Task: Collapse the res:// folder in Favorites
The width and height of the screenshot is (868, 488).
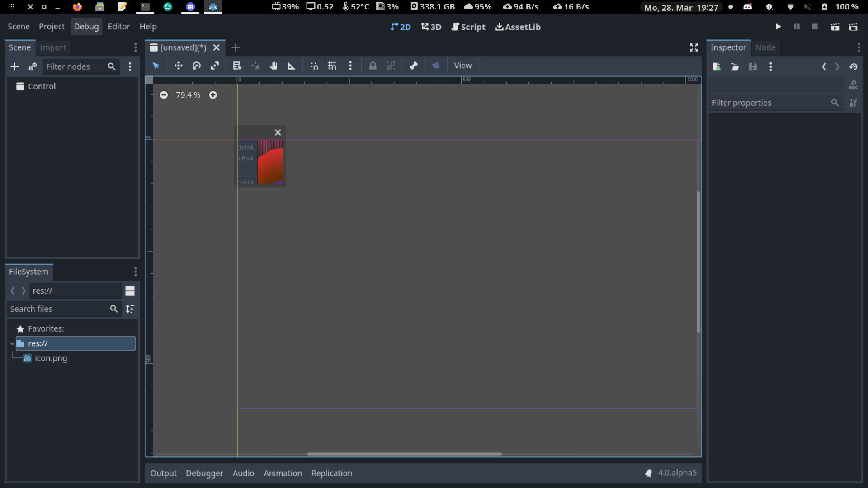Action: (x=12, y=343)
